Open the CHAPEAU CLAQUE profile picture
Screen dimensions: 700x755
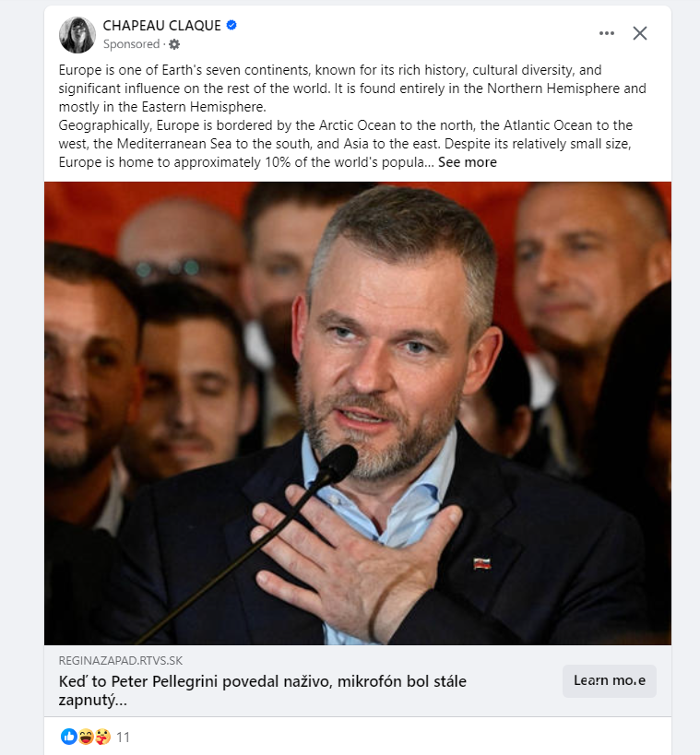pyautogui.click(x=77, y=35)
